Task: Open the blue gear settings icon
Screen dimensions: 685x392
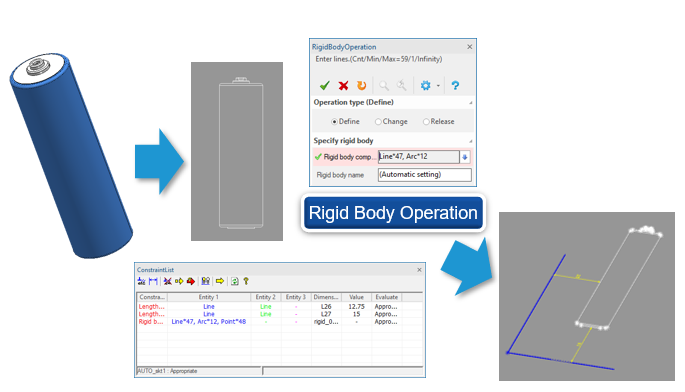Action: [x=426, y=86]
